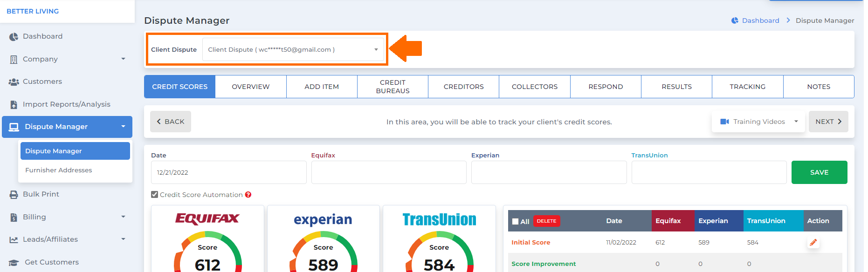Click the Credit Score Automation help icon
Image resolution: width=868 pixels, height=272 pixels.
coord(248,195)
